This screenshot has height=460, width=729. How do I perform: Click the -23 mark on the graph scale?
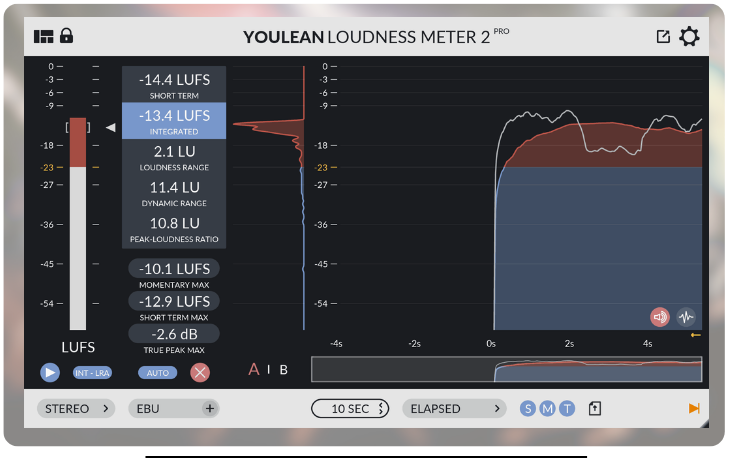pyautogui.click(x=322, y=167)
